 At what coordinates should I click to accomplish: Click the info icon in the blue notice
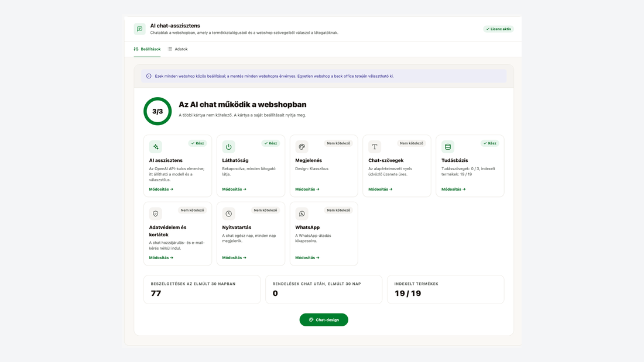coord(149,76)
